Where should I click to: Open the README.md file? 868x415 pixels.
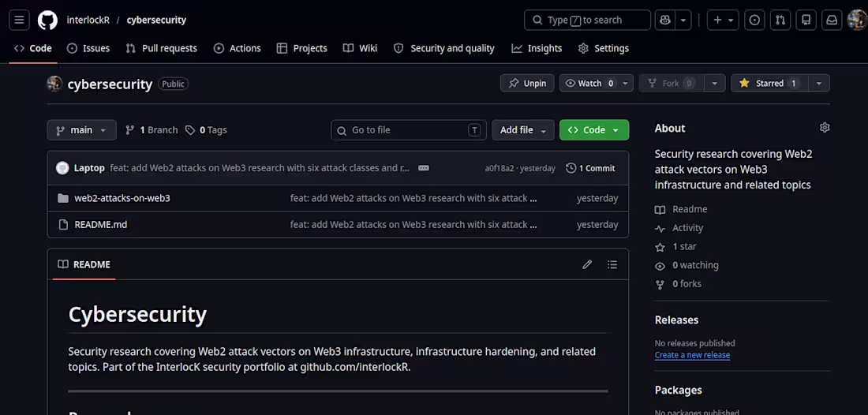coord(101,225)
